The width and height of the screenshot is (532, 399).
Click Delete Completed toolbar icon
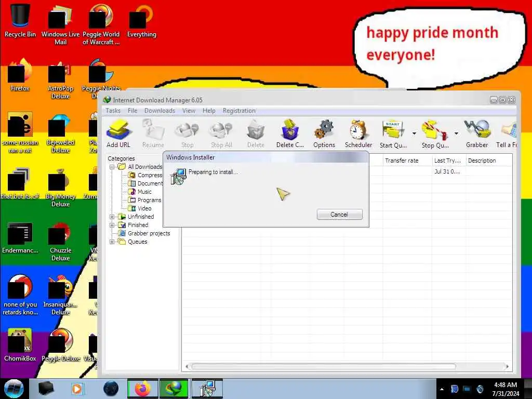tap(290, 134)
